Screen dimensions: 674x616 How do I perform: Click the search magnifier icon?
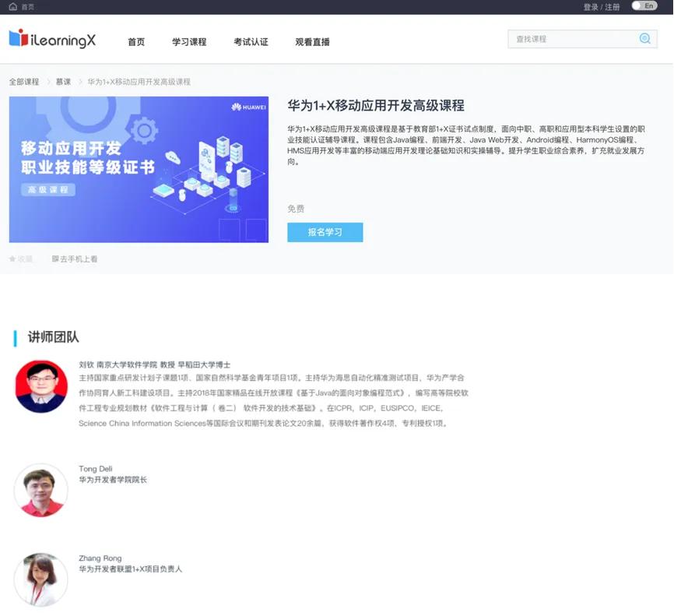[644, 39]
